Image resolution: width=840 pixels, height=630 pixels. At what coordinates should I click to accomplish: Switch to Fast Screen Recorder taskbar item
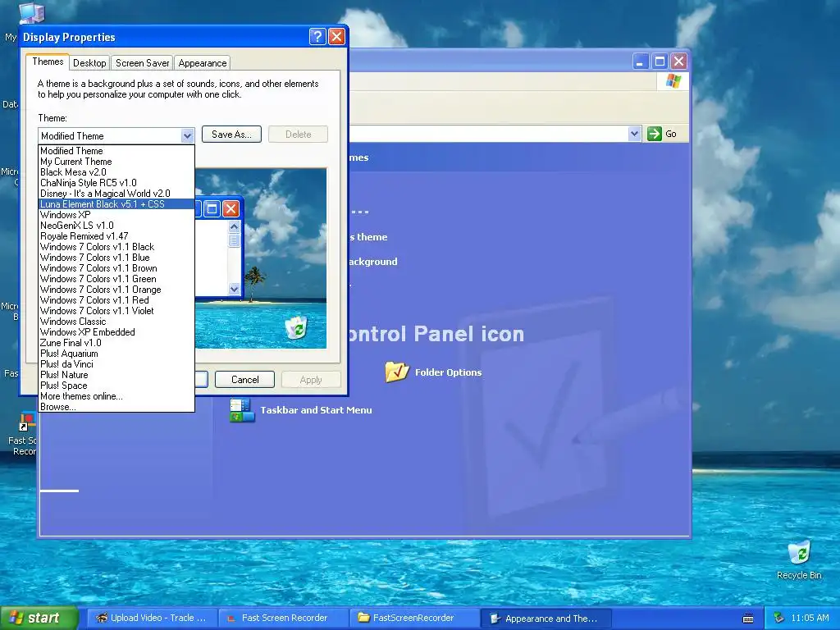click(x=284, y=618)
